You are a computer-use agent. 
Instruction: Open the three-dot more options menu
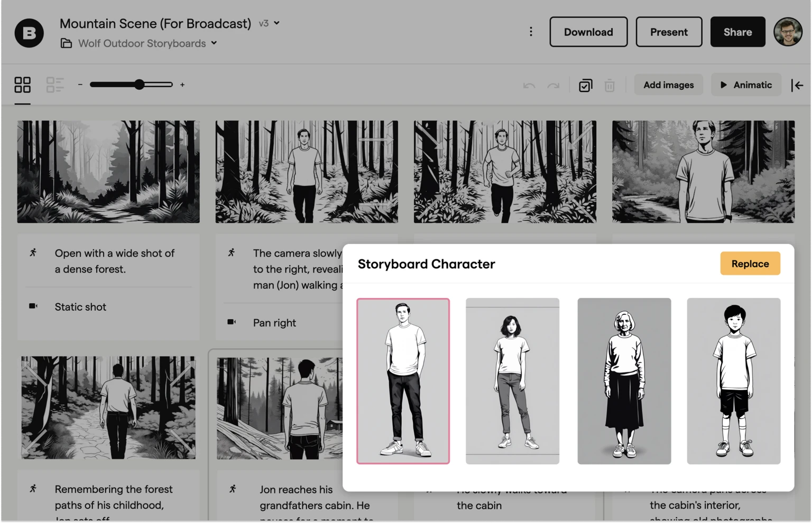point(531,32)
